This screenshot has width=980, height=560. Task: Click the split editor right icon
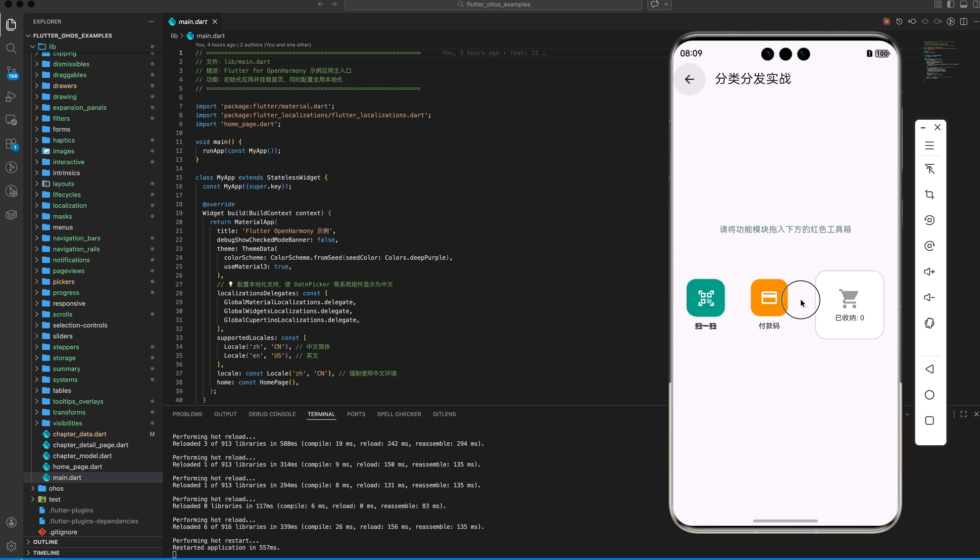click(963, 22)
